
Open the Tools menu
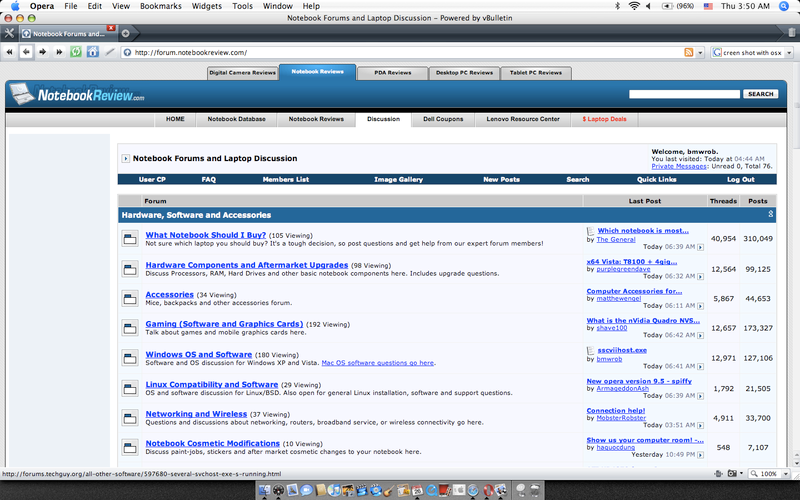[242, 6]
